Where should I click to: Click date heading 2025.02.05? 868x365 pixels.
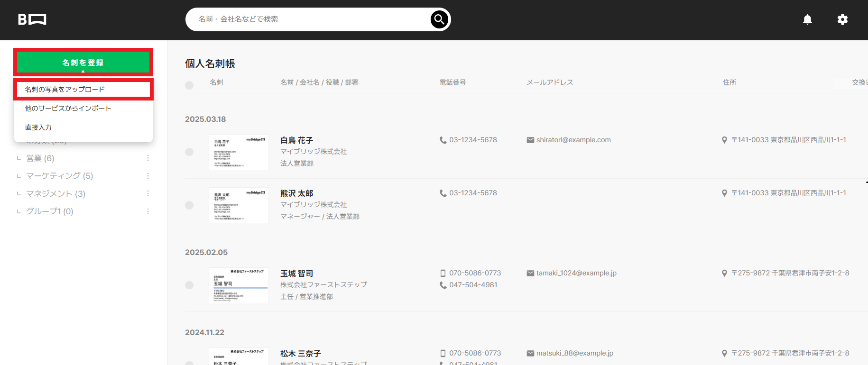pos(206,252)
